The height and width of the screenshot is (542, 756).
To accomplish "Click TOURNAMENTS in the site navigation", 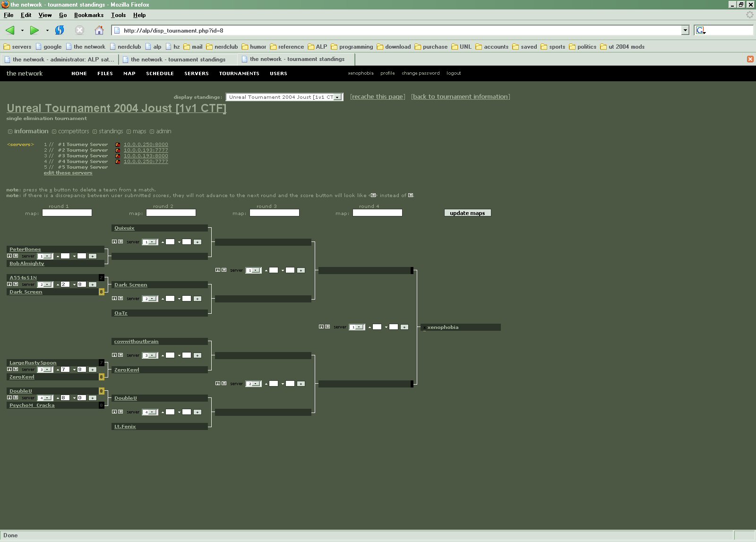I will [x=239, y=73].
